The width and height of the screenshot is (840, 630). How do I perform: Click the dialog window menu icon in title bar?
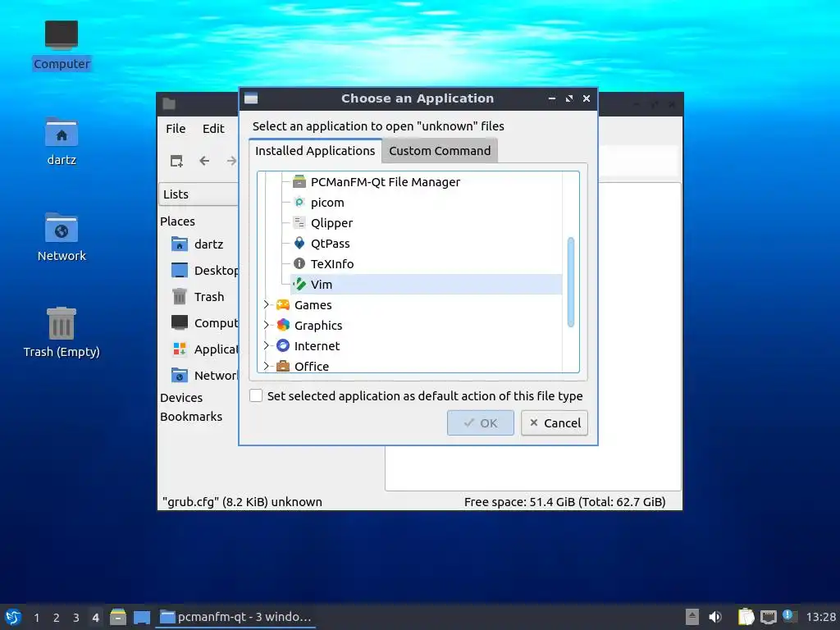point(251,98)
